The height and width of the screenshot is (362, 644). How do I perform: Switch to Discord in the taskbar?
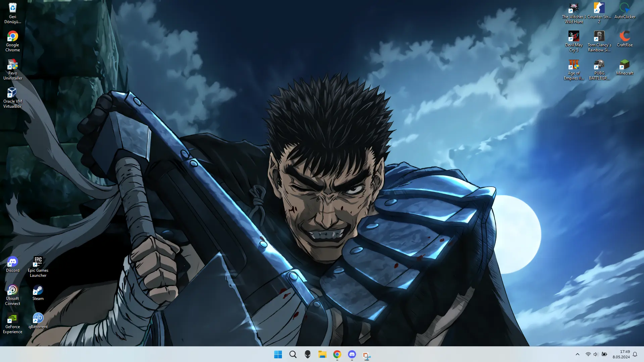[352, 354]
